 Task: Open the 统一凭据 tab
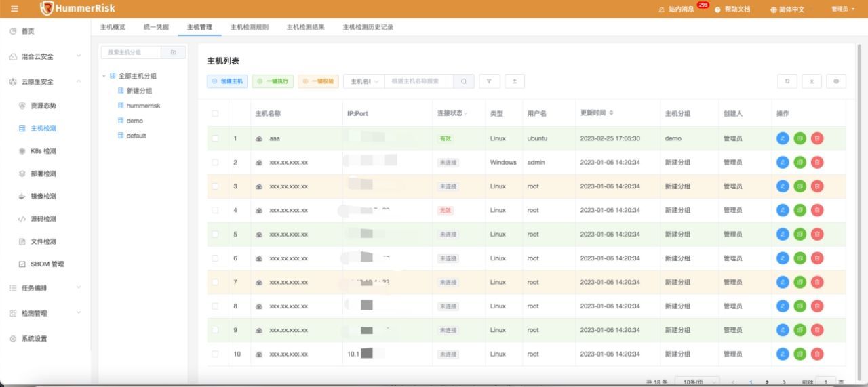click(156, 27)
